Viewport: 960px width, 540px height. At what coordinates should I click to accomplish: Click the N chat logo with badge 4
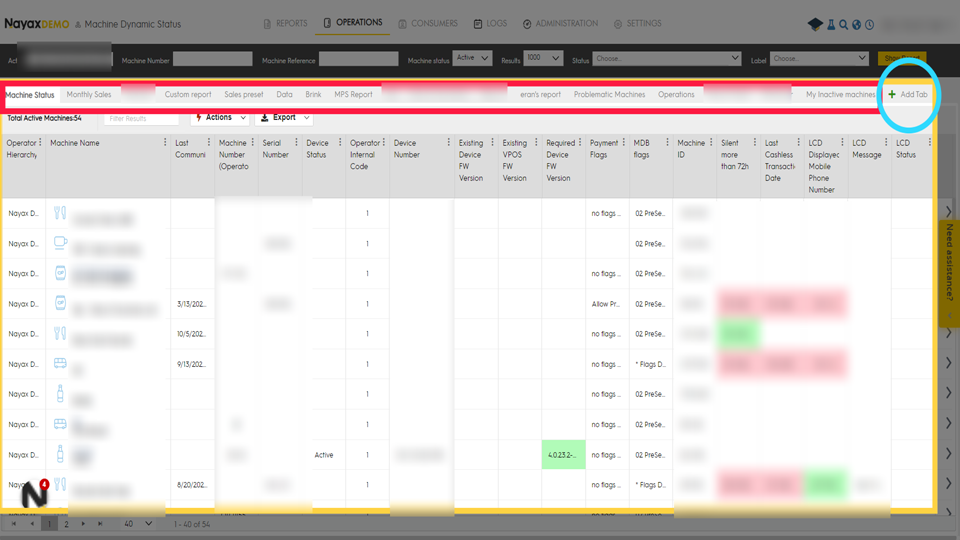point(34,494)
